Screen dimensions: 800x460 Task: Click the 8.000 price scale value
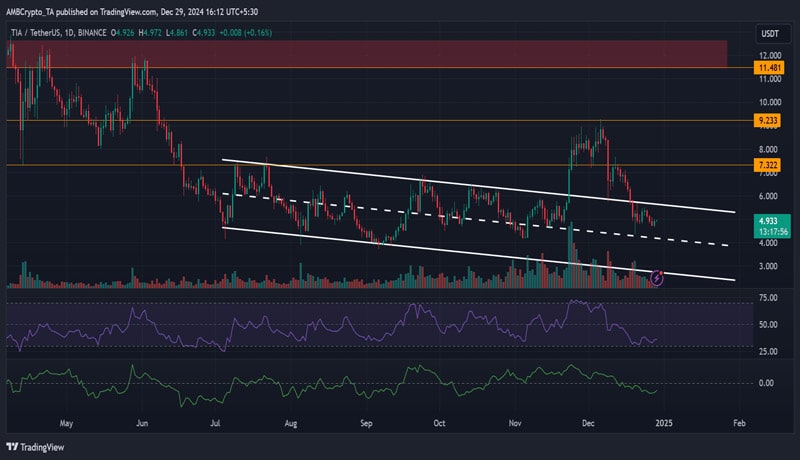tap(770, 149)
